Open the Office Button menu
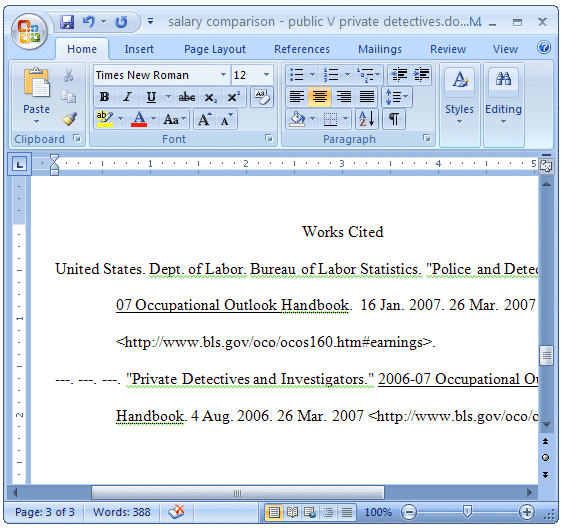 point(29,32)
